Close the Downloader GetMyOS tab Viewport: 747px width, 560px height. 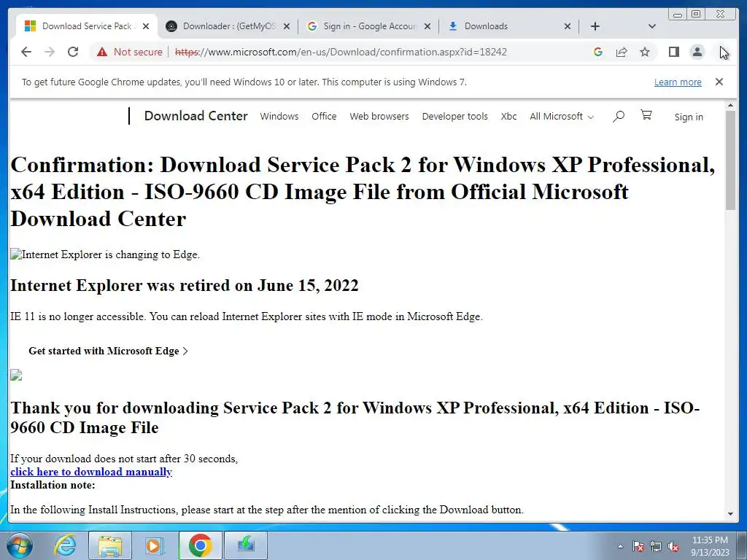tap(286, 26)
